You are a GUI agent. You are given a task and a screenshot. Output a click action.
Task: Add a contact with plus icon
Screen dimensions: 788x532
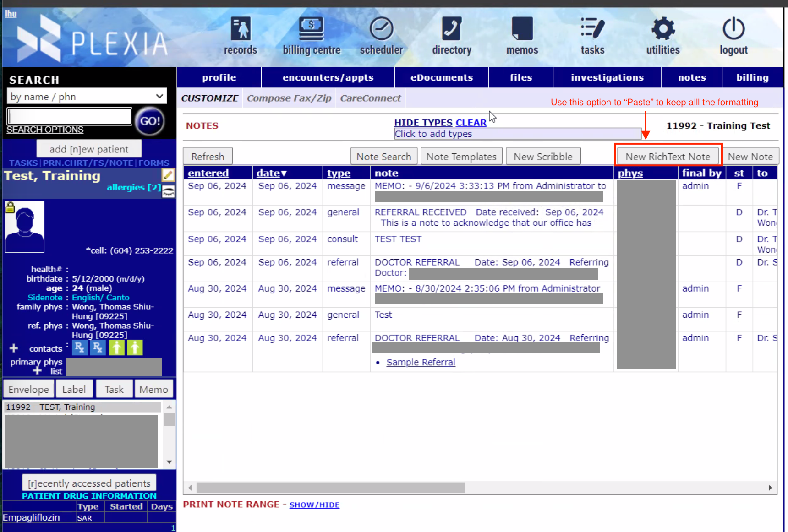click(14, 348)
